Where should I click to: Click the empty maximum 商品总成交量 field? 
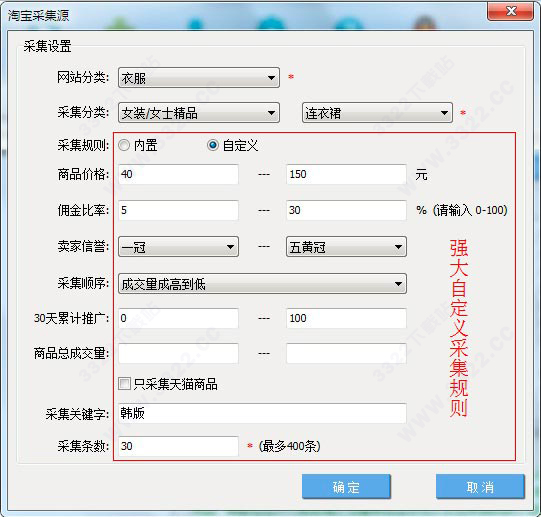(x=346, y=353)
